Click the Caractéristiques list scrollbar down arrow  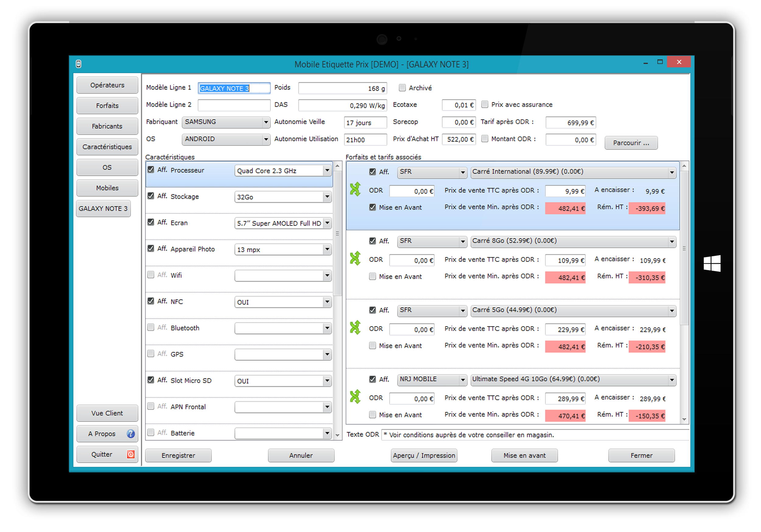[337, 435]
